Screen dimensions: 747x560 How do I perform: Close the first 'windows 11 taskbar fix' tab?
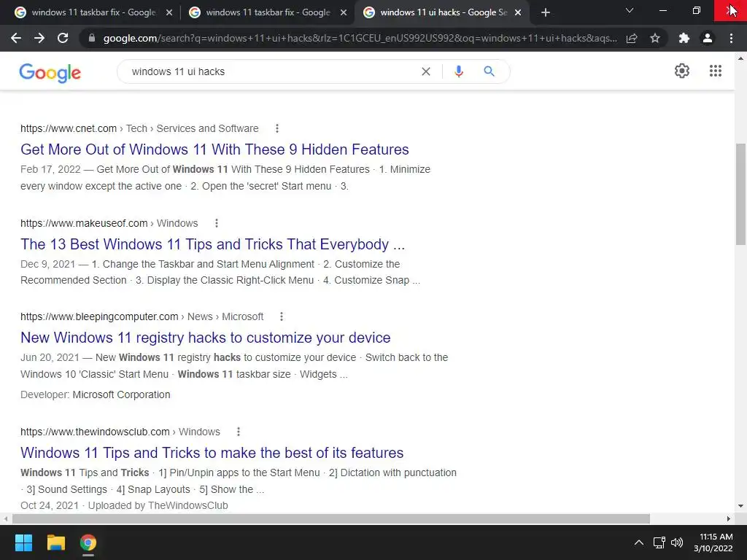[x=169, y=13]
